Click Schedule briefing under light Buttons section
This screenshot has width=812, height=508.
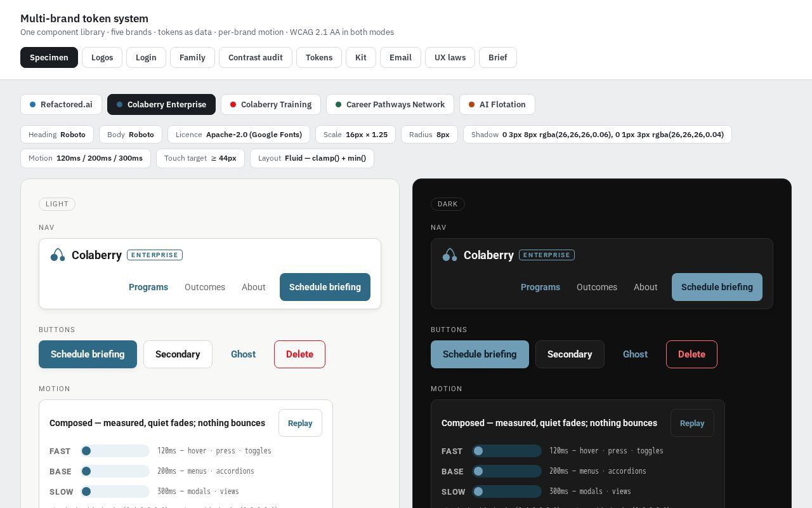click(x=88, y=354)
